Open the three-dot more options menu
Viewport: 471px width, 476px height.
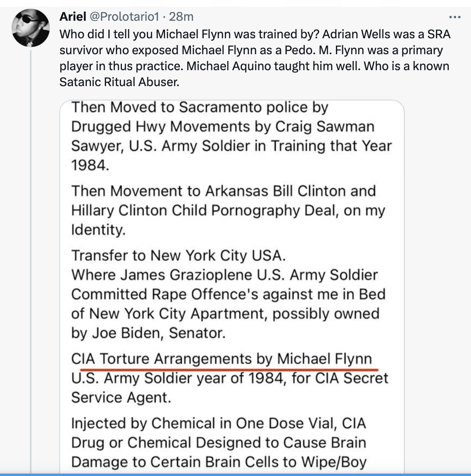(x=455, y=17)
